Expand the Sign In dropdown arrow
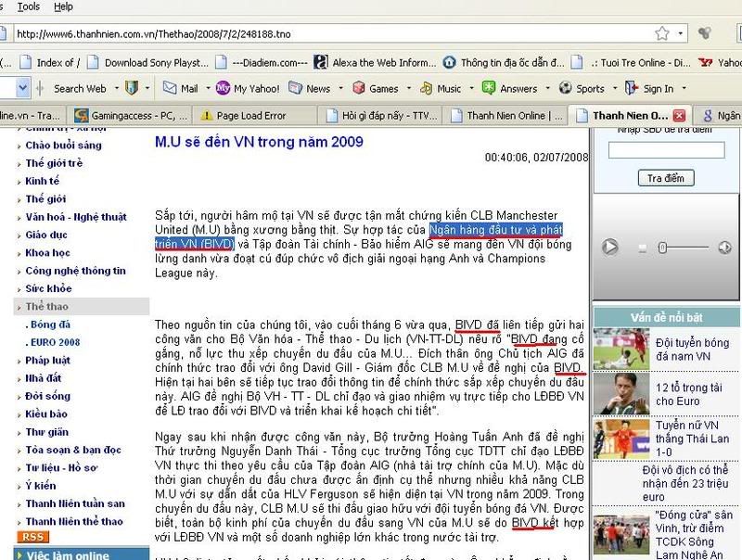 [684, 88]
